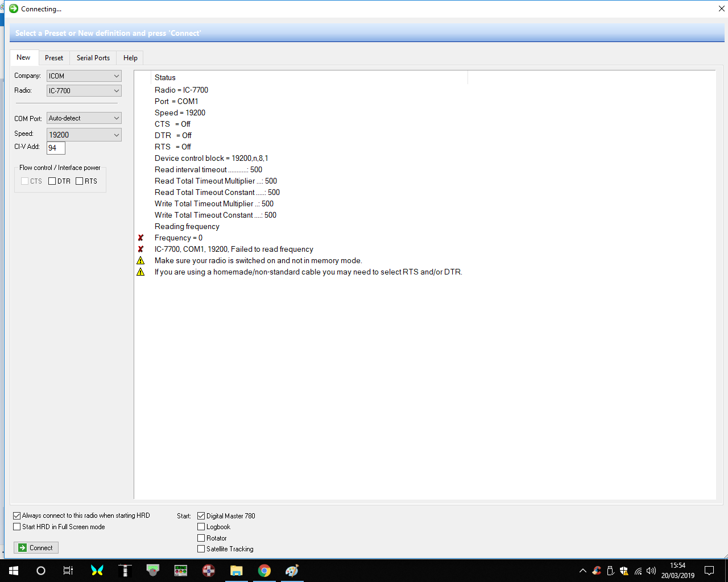Open the Company dropdown showing ICOM

(x=84, y=76)
